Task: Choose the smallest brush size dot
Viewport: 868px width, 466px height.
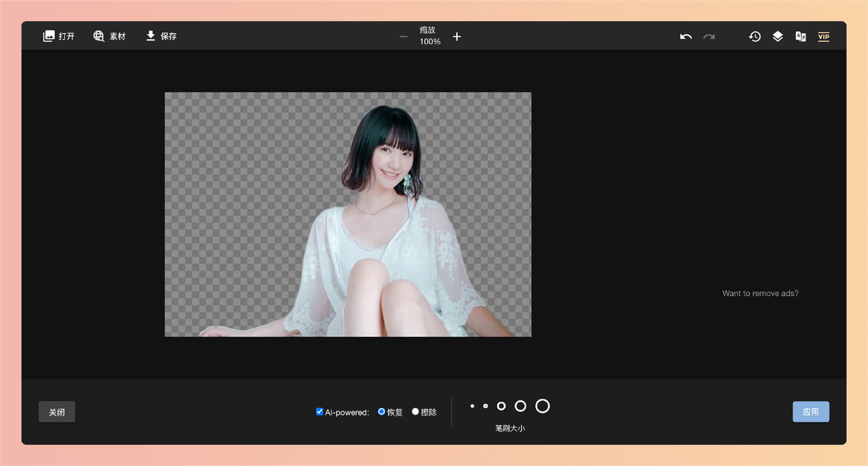Action: coord(472,406)
